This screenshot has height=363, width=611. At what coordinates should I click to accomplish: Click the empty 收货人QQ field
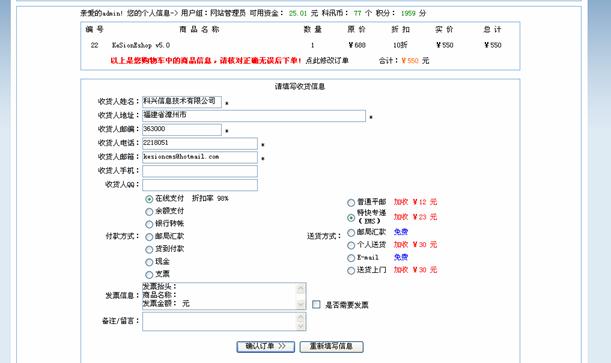tap(200, 185)
